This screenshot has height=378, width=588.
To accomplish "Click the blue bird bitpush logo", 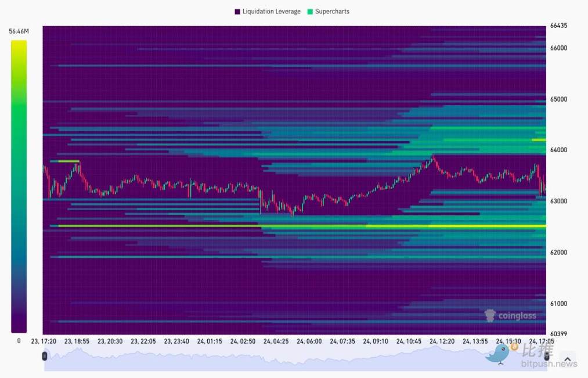I will tap(497, 354).
